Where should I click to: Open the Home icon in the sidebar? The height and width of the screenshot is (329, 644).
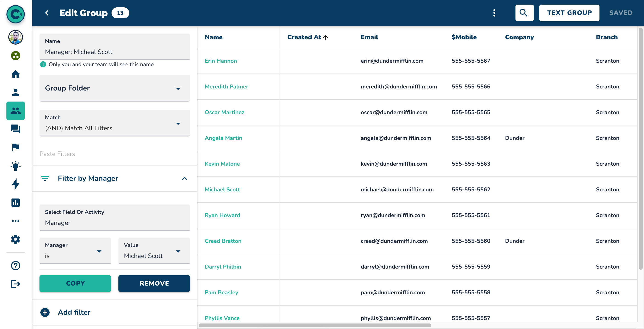coord(16,74)
